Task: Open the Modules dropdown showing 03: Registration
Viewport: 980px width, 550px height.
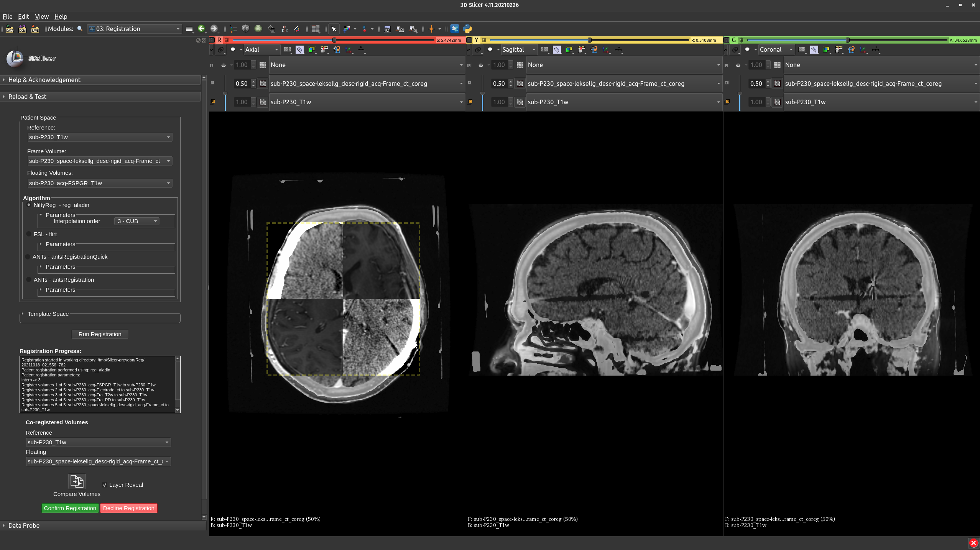Action: click(x=134, y=29)
